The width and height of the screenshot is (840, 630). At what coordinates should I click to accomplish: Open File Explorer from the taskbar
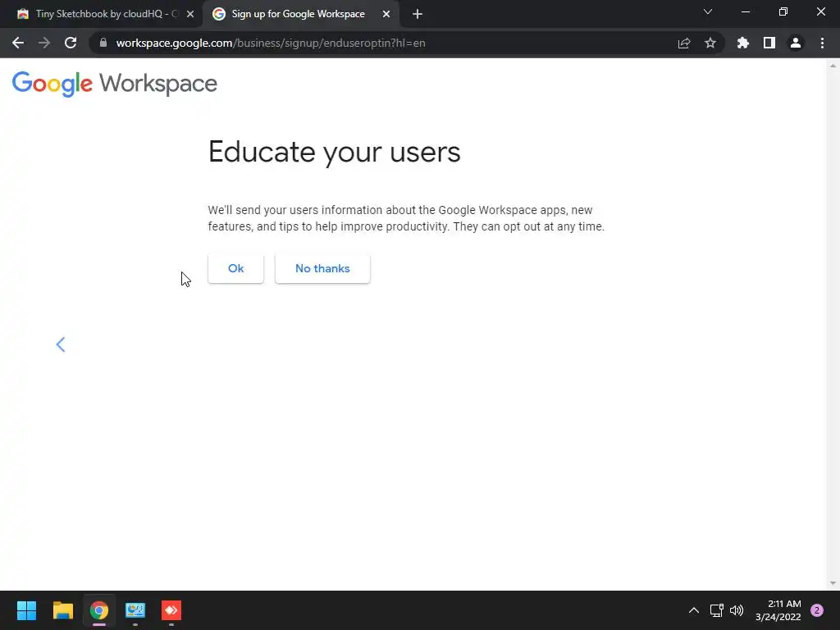[62, 610]
